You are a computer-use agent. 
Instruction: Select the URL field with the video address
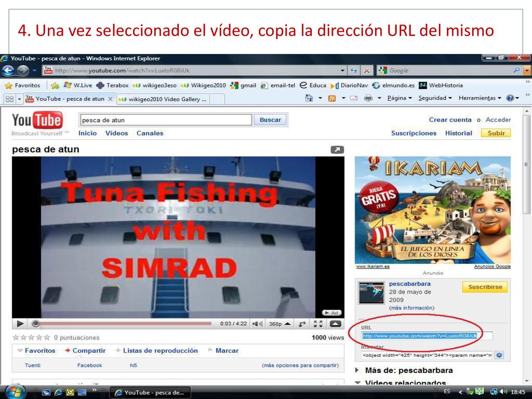427,336
